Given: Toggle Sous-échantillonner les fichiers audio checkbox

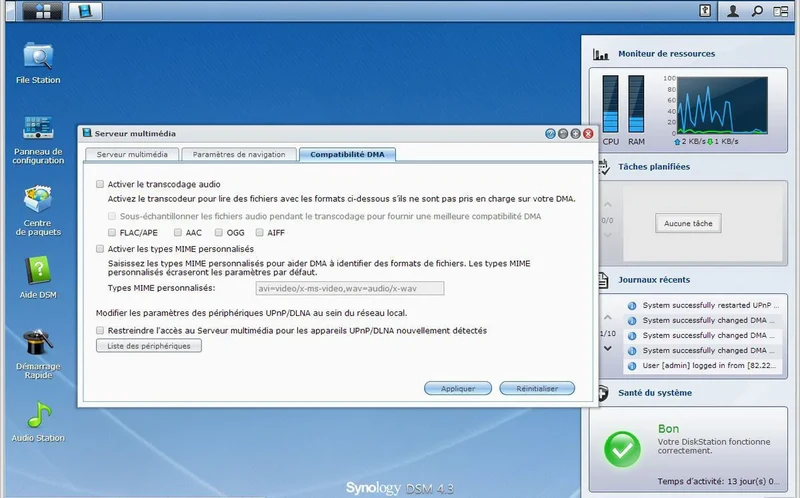Looking at the screenshot, I should click(x=112, y=216).
